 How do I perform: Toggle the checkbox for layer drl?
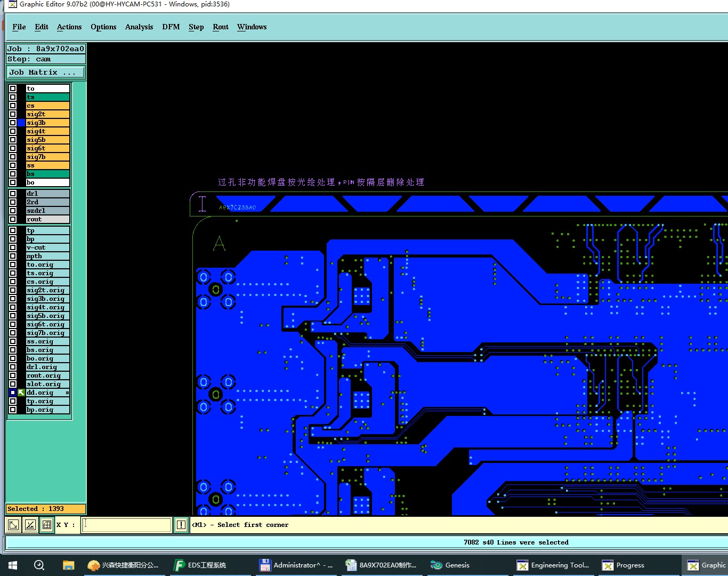tap(13, 194)
